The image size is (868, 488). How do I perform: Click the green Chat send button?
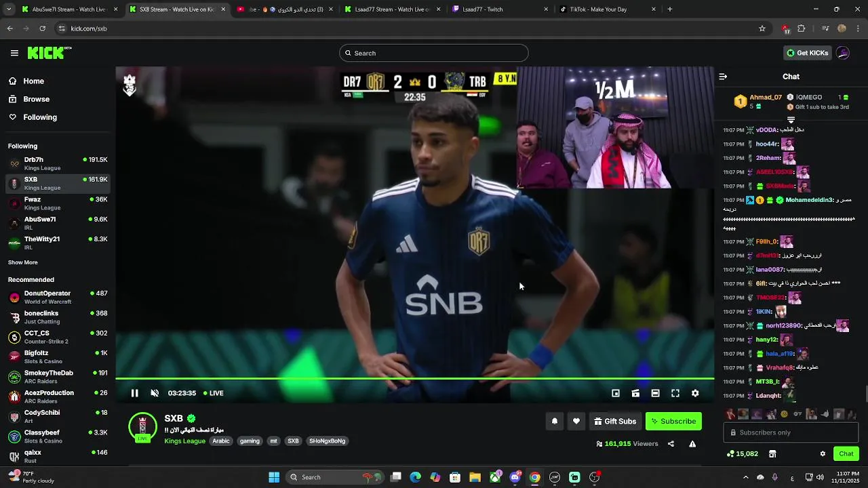click(x=846, y=453)
